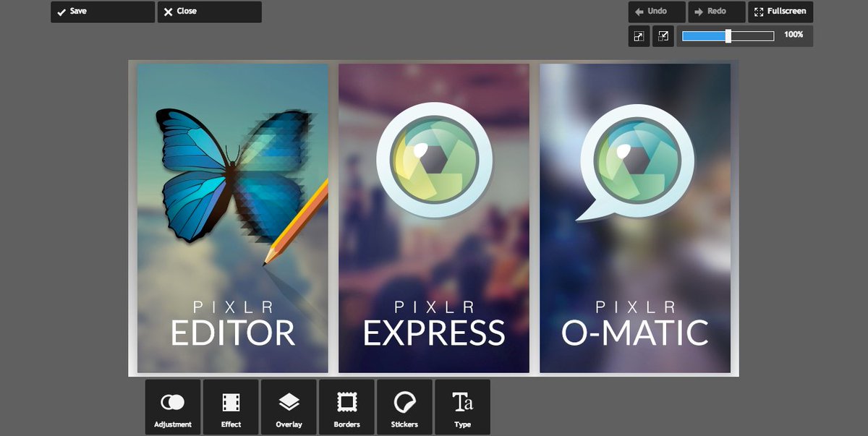Select the Pixlr O-Matic card
This screenshot has width=868, height=436.
[x=635, y=218]
